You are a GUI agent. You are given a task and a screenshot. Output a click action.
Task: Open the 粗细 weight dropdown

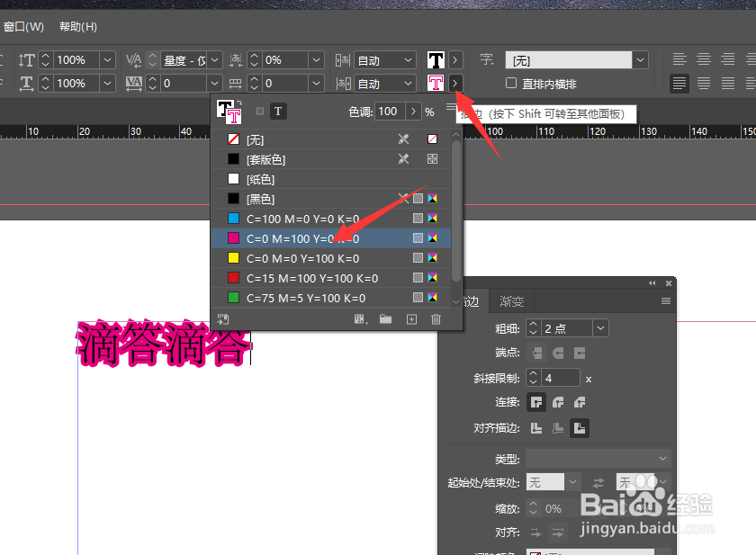pos(601,328)
